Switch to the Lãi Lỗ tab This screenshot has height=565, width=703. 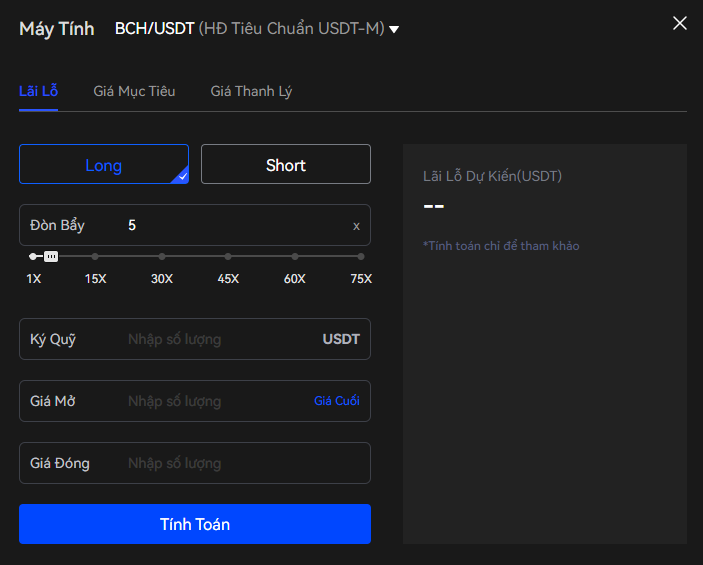[x=39, y=91]
